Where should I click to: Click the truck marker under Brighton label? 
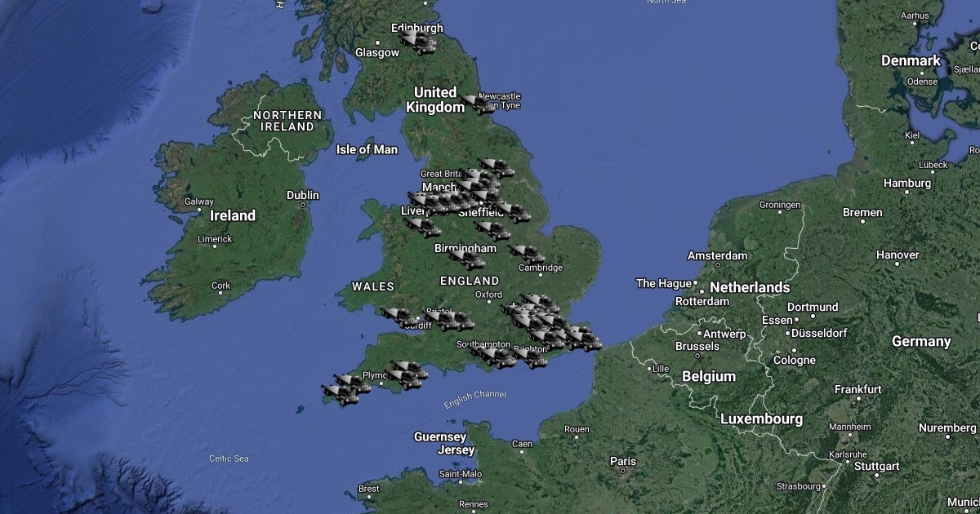pos(532,358)
